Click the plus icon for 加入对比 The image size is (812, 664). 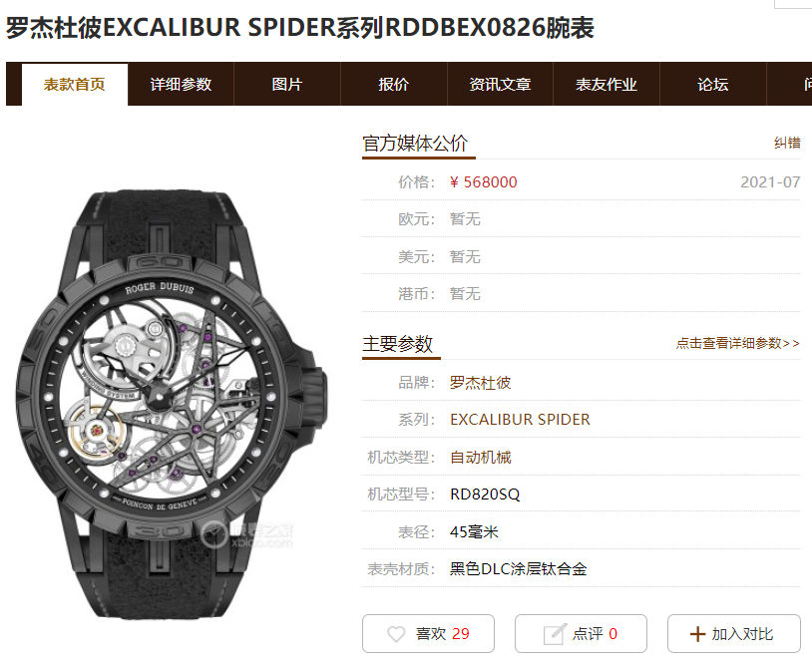click(697, 634)
